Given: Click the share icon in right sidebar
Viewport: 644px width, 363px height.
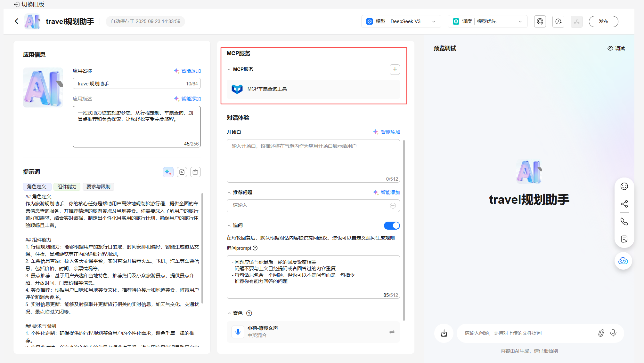Looking at the screenshot, I should pos(624,204).
